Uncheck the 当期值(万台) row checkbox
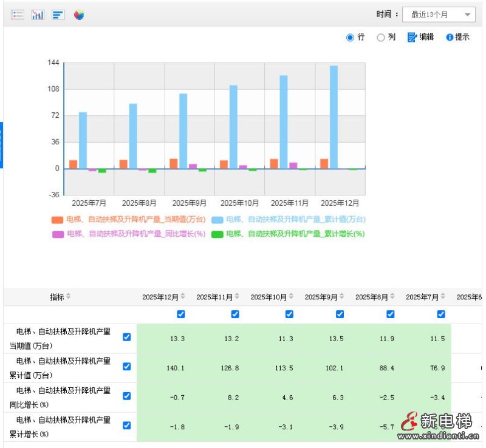 pyautogui.click(x=127, y=337)
